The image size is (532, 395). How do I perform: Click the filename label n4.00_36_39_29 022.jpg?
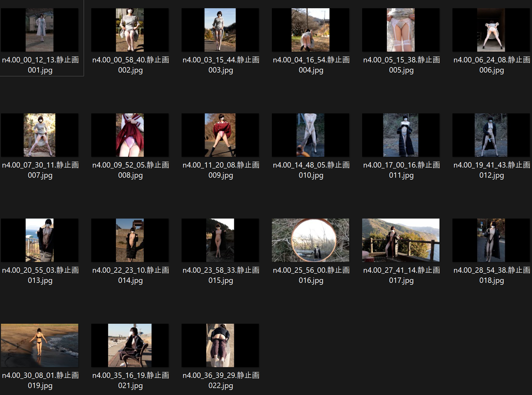pyautogui.click(x=221, y=380)
